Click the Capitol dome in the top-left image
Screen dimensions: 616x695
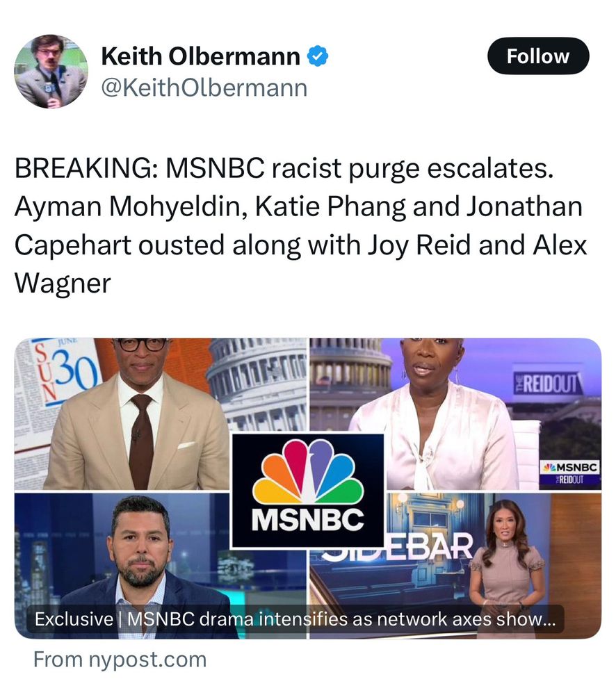(x=259, y=385)
